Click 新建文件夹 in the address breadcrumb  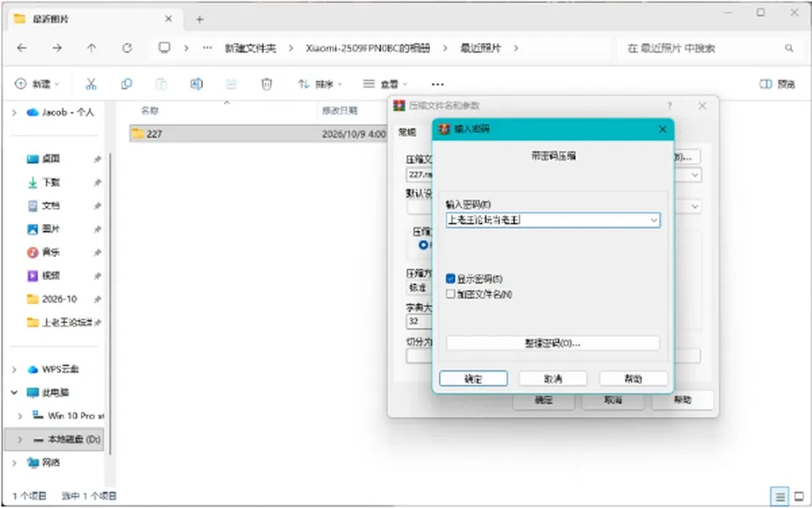pyautogui.click(x=250, y=48)
